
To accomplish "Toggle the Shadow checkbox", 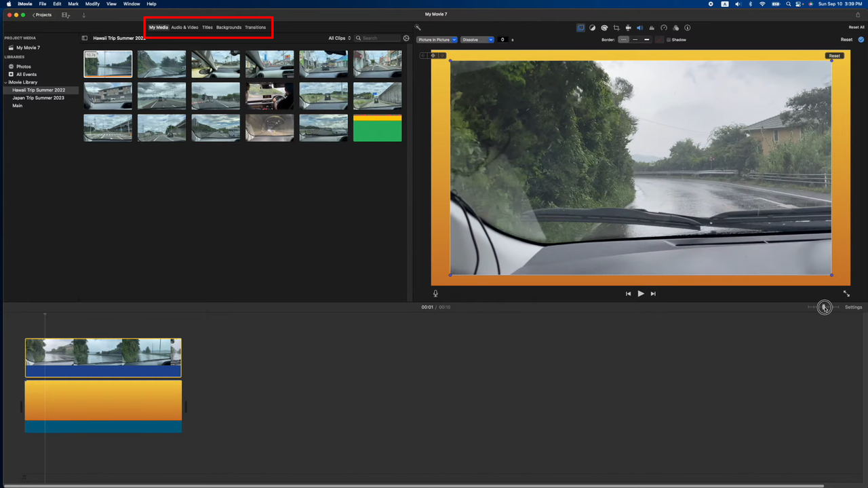I will coord(669,40).
